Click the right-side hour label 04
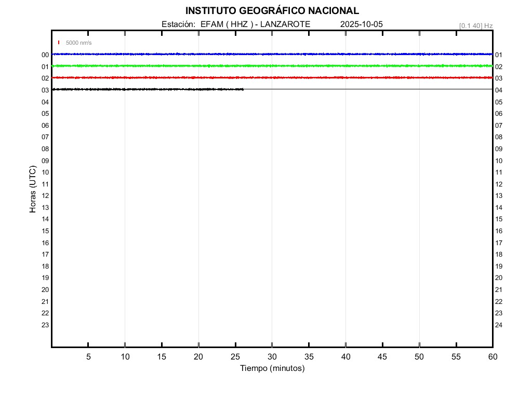This screenshot has width=532, height=399. pyautogui.click(x=499, y=90)
